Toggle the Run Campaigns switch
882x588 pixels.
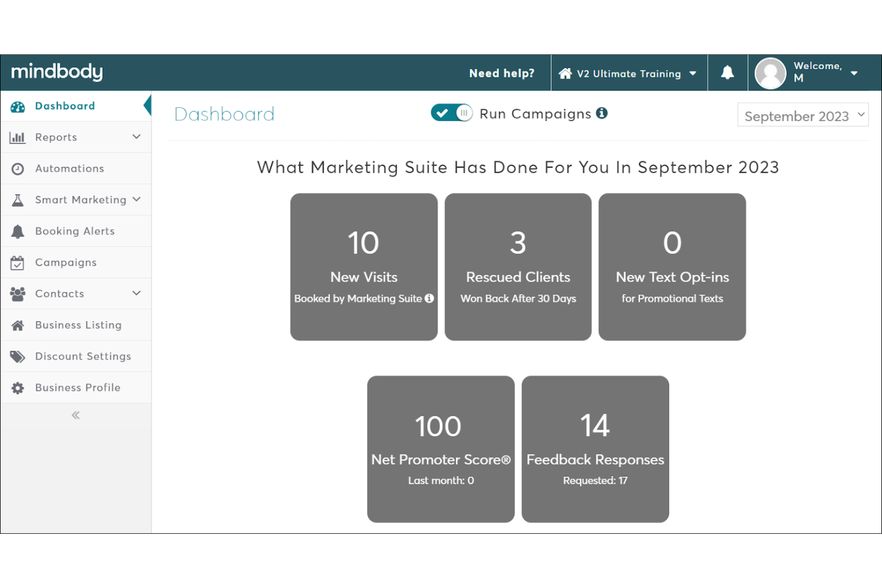[452, 113]
